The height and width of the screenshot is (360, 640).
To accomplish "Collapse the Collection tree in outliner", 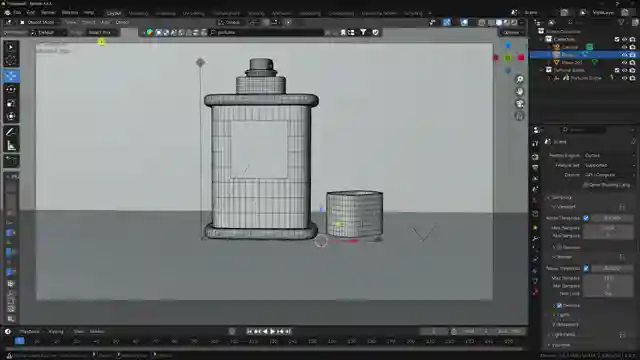I will click(542, 39).
